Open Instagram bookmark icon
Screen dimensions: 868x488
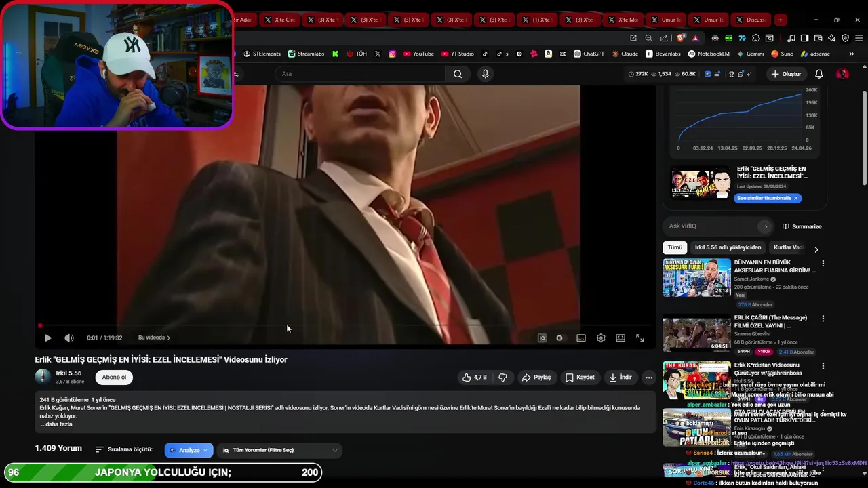(x=392, y=54)
